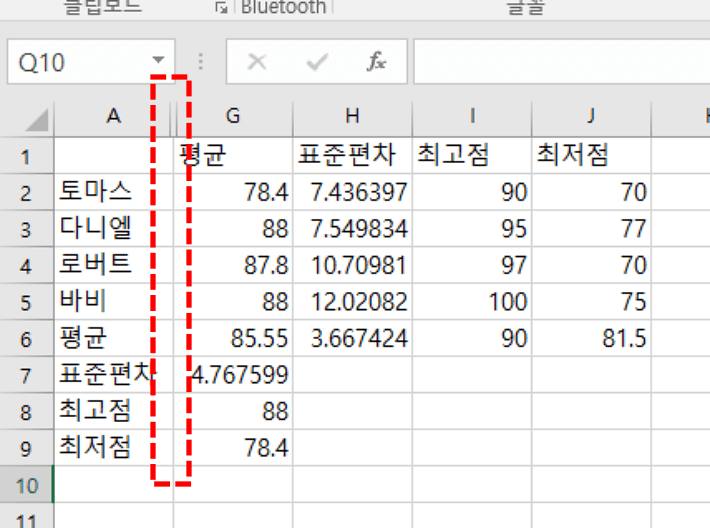Click cell I5 with value 100
The image size is (710, 528).
click(x=472, y=302)
